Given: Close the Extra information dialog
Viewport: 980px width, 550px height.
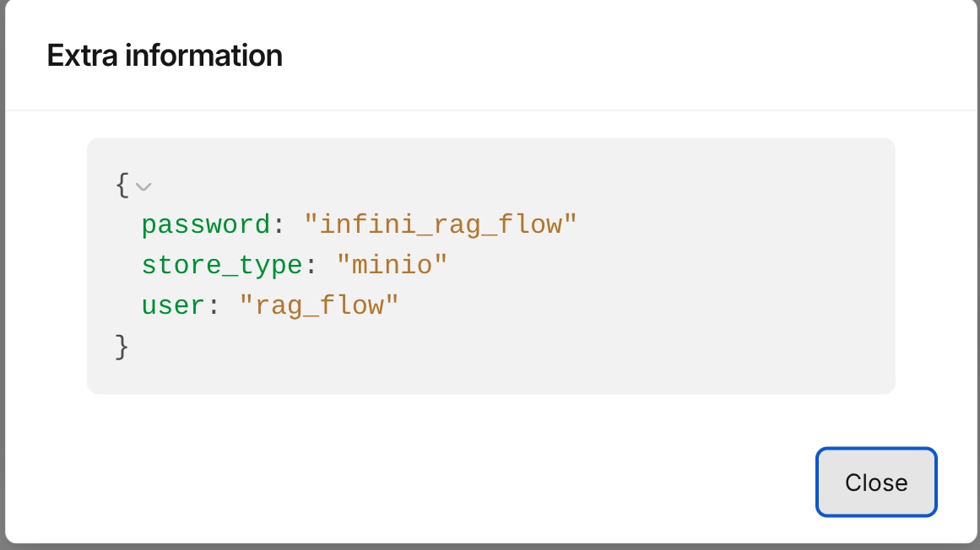Looking at the screenshot, I should [875, 482].
